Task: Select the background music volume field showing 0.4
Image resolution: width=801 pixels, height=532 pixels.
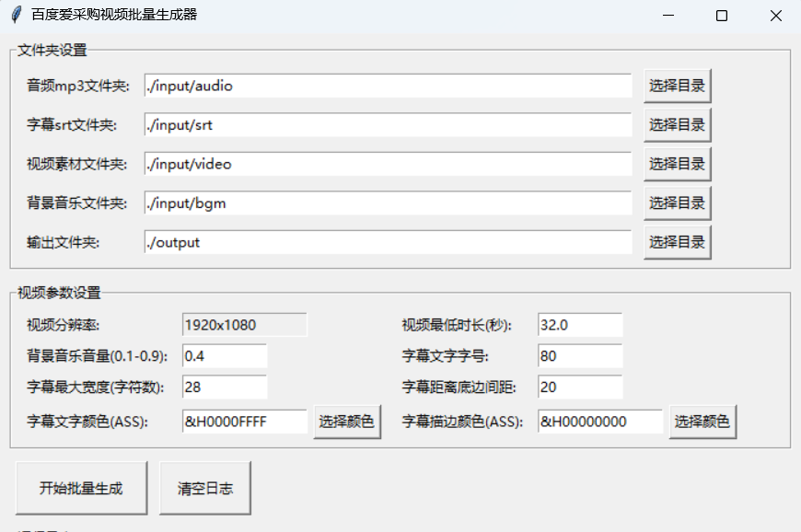Action: click(x=224, y=355)
